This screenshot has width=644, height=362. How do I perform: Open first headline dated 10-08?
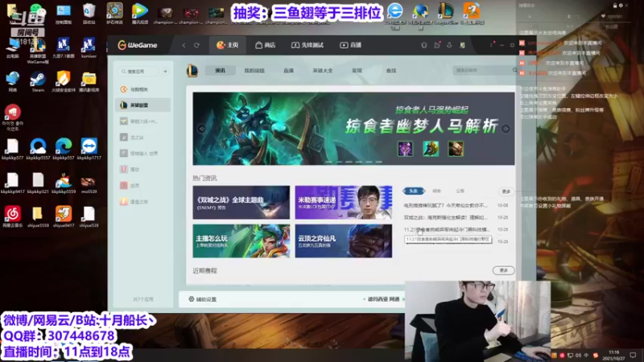(446, 205)
